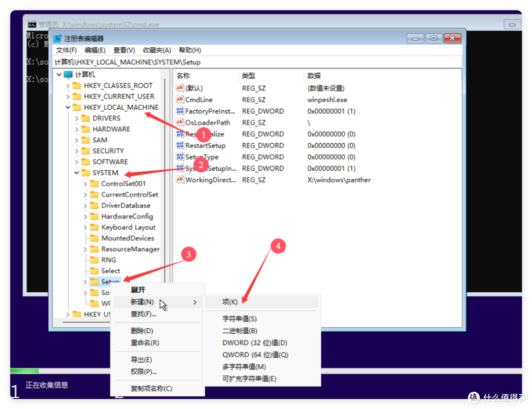Screen dimensions: 532x409
Task: Create a new 可扩充字符串值(E)
Action: coord(261,379)
